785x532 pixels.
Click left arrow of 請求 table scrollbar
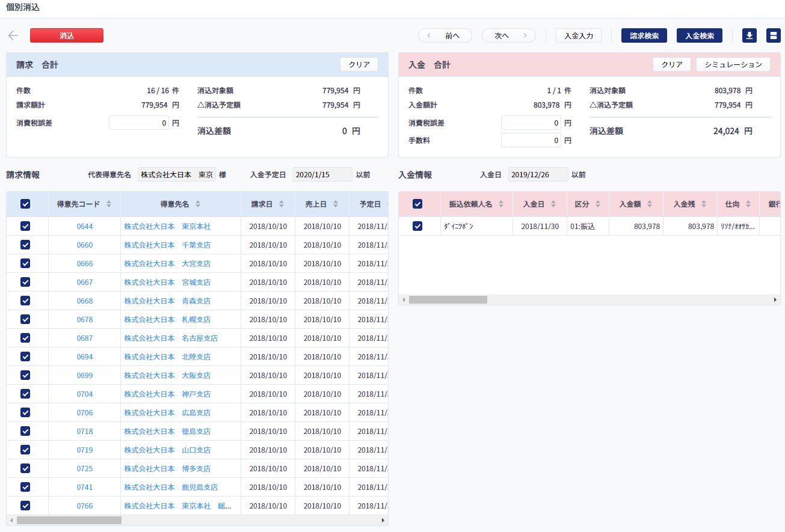pyautogui.click(x=11, y=521)
